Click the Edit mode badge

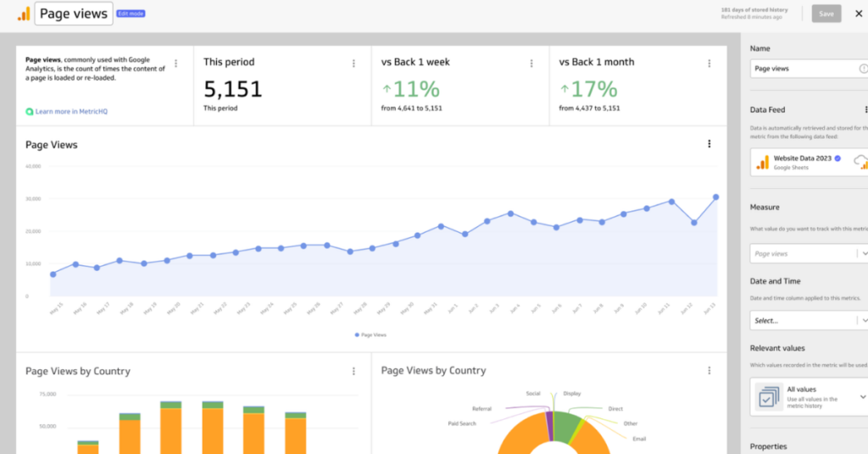131,14
